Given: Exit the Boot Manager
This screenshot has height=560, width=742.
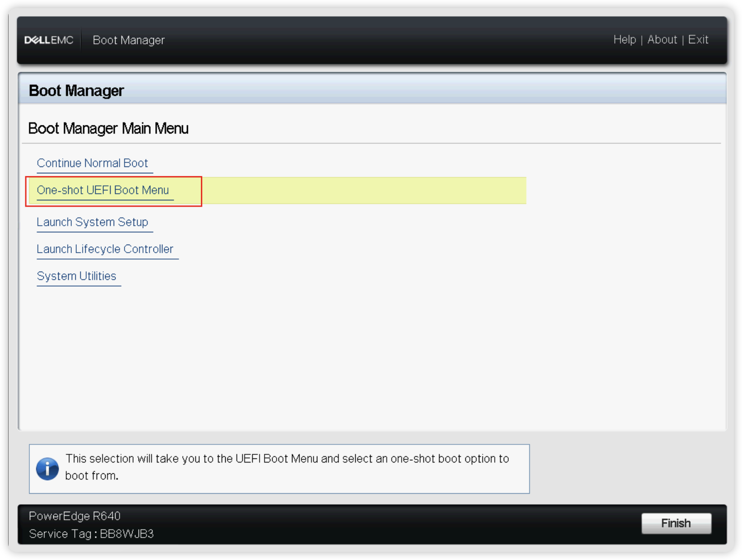Looking at the screenshot, I should (x=698, y=40).
